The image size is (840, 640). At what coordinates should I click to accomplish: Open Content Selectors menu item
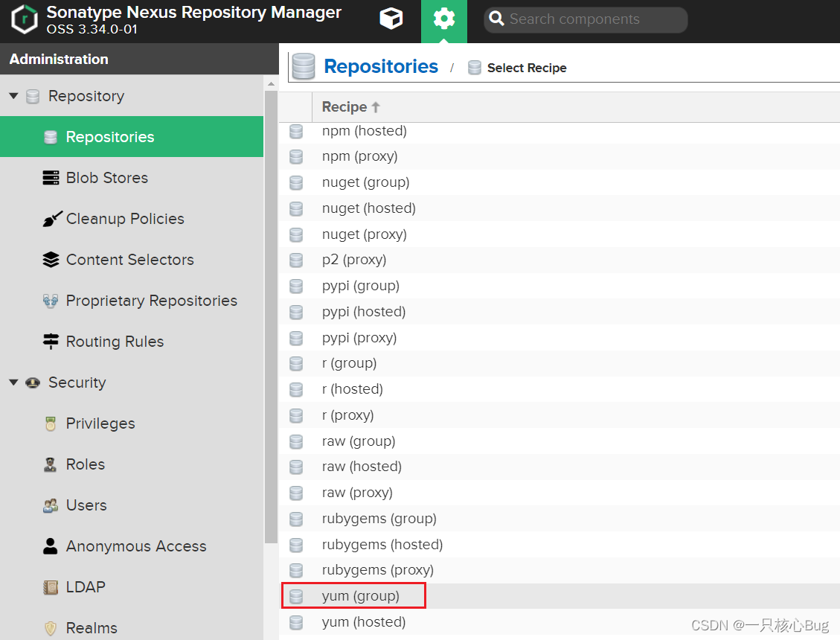(x=130, y=260)
